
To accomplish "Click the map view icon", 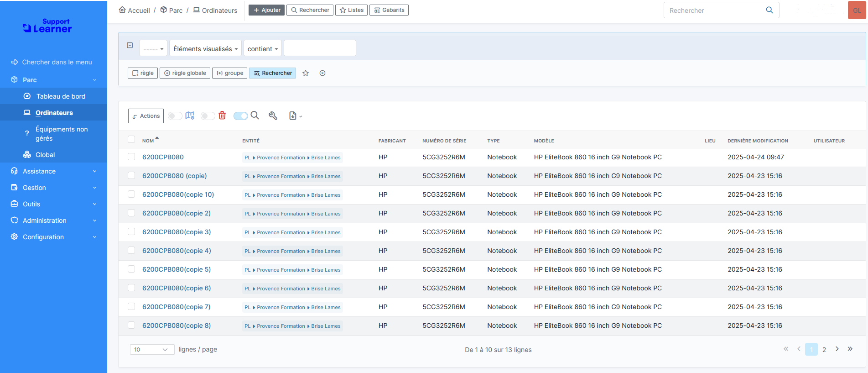I will [x=190, y=116].
